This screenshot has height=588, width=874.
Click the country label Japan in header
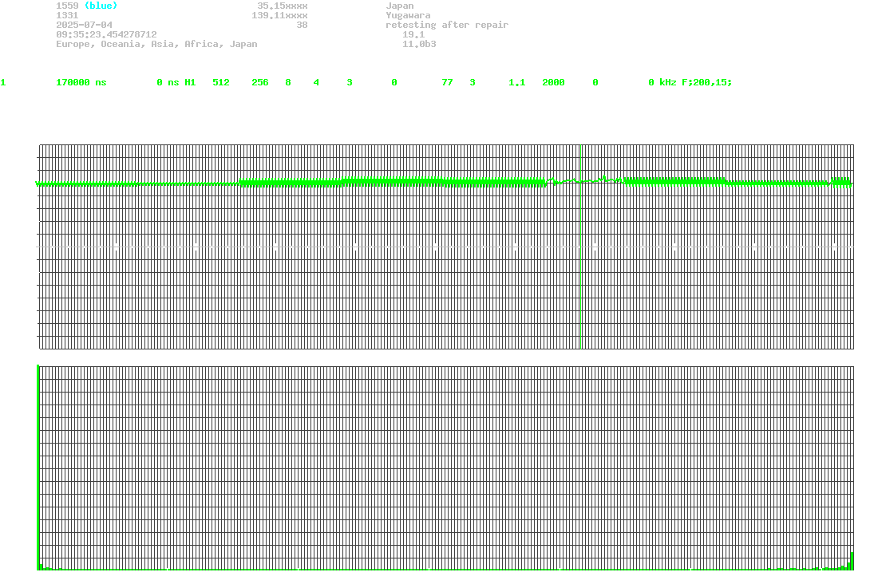pos(400,6)
